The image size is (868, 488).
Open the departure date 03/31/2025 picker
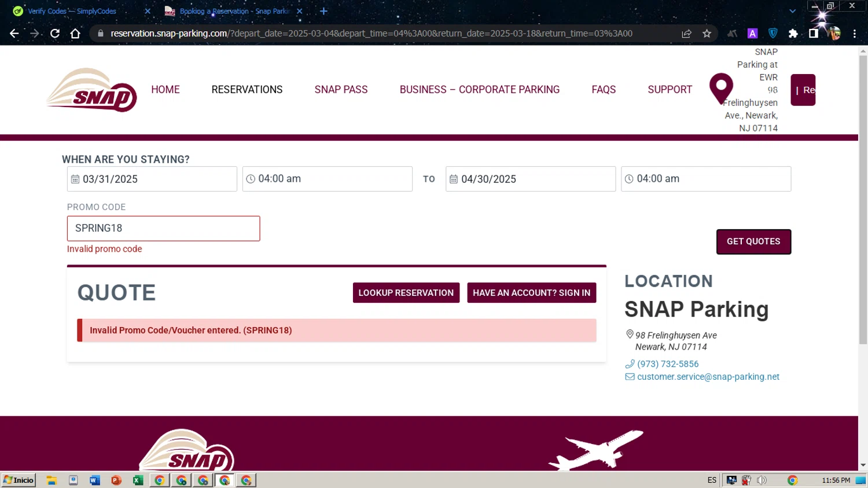(x=152, y=179)
